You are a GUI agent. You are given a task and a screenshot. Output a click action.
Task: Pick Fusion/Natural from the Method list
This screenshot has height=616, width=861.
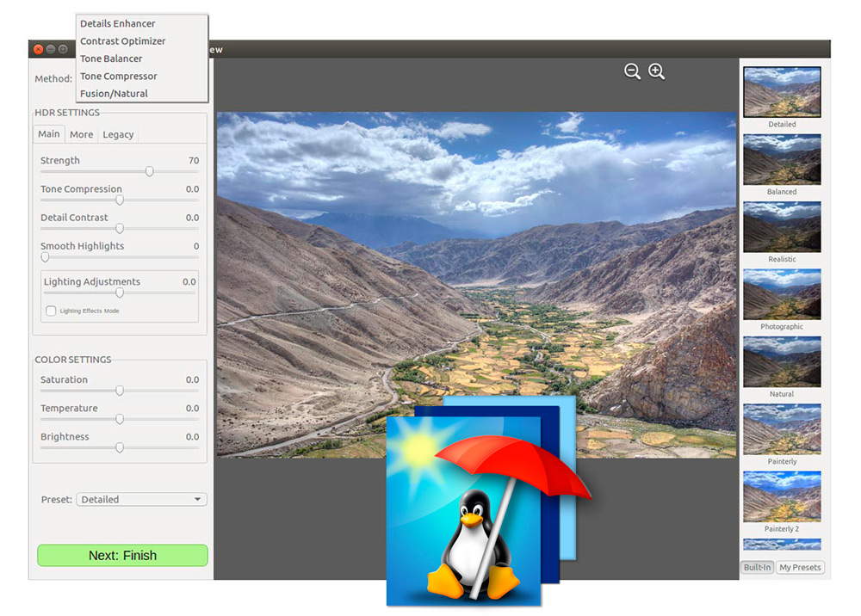(x=114, y=94)
